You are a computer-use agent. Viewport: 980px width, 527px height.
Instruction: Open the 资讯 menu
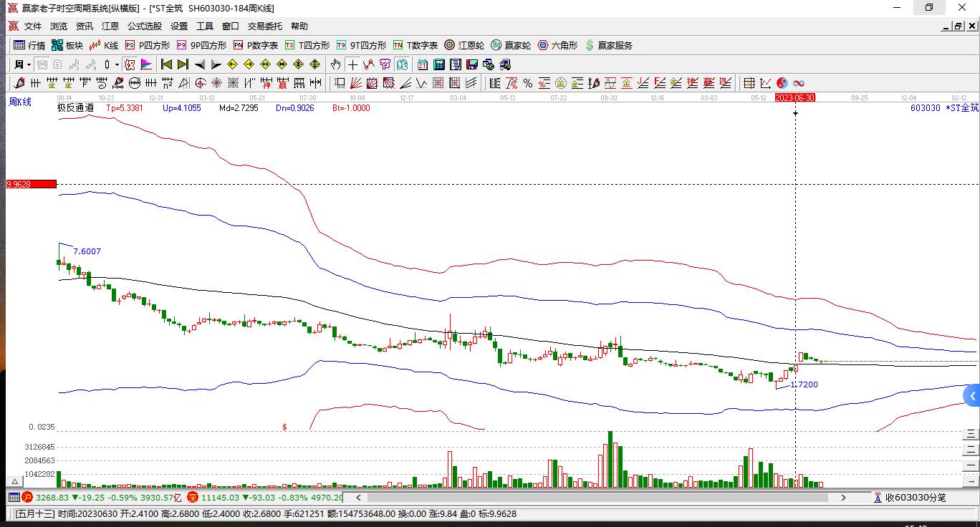pyautogui.click(x=85, y=26)
